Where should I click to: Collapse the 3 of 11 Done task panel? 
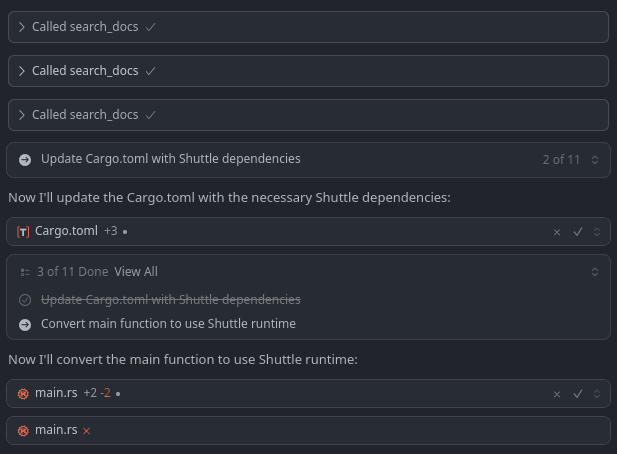[x=595, y=272]
